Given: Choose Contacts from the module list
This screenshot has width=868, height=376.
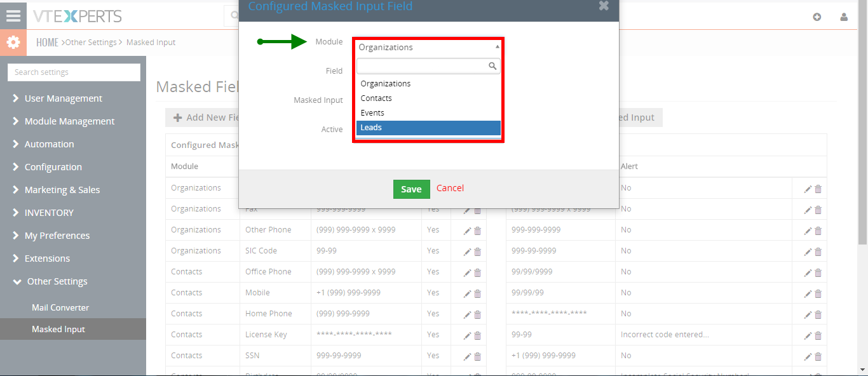Looking at the screenshot, I should pyautogui.click(x=428, y=98).
